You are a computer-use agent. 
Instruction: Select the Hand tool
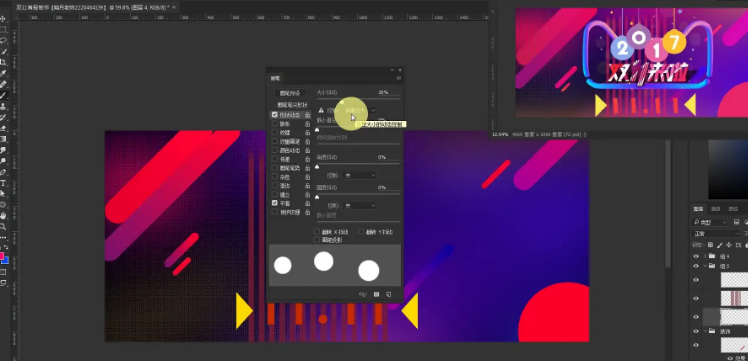pyautogui.click(x=3, y=216)
